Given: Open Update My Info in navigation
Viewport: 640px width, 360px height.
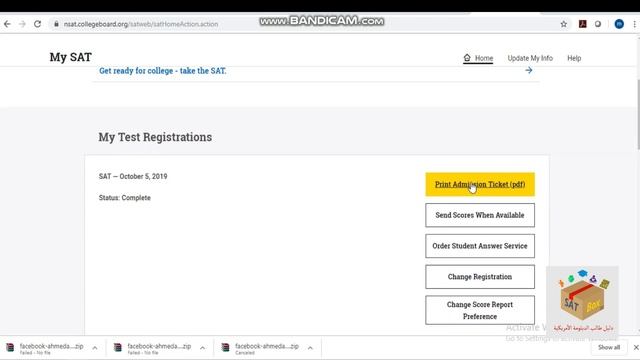Looking at the screenshot, I should [530, 58].
